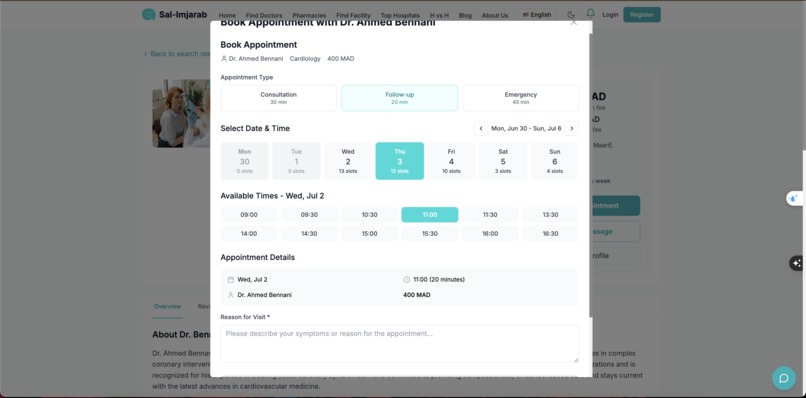
Task: Click the Login link
Action: click(610, 15)
